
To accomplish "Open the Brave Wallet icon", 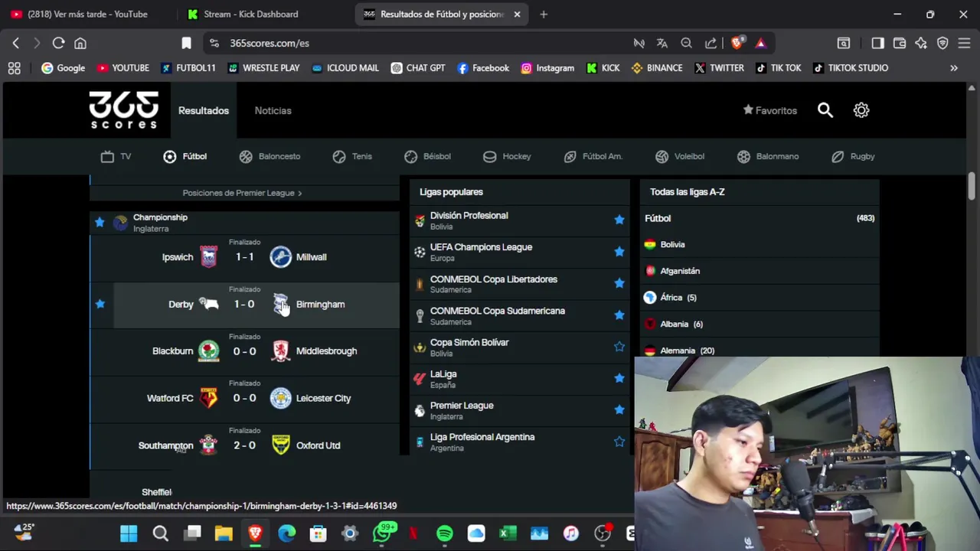I will 900,43.
